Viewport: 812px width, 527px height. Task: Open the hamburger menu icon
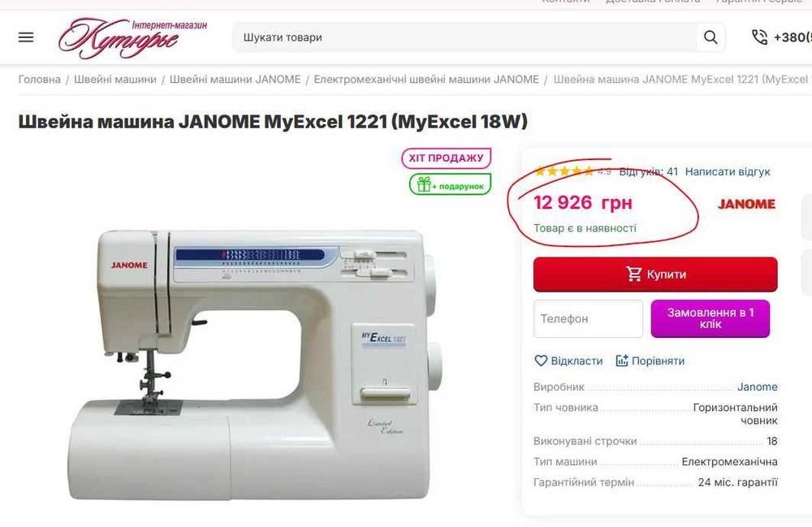[x=26, y=37]
